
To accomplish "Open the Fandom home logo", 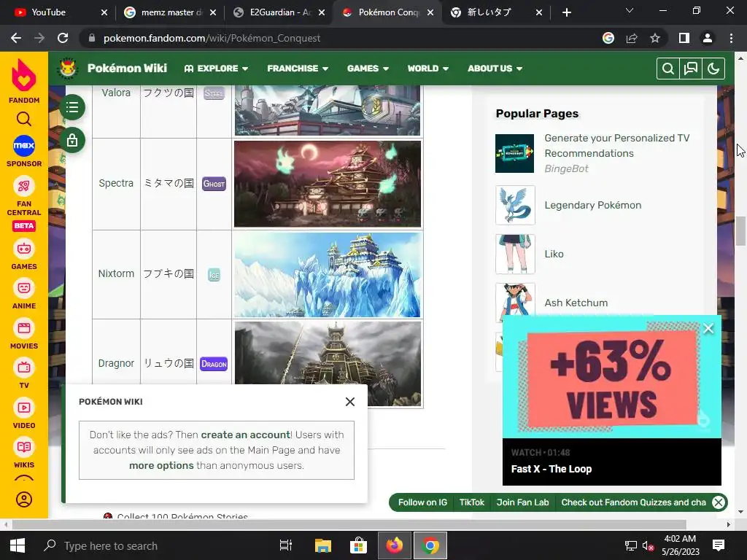I will [24, 80].
